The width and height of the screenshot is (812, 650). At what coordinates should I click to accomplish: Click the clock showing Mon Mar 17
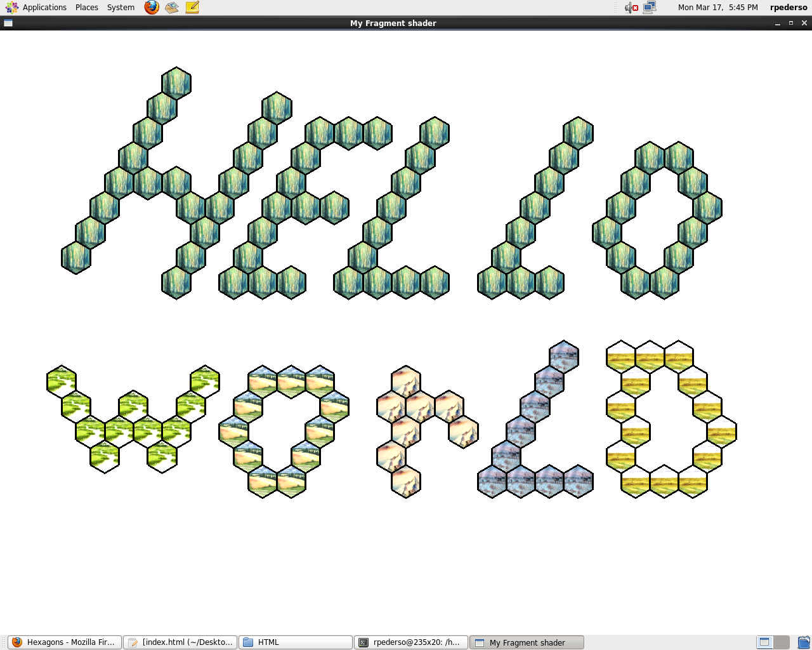(717, 8)
